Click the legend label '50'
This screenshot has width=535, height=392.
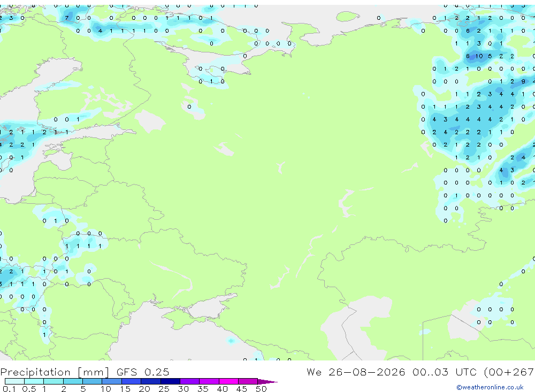(x=261, y=389)
